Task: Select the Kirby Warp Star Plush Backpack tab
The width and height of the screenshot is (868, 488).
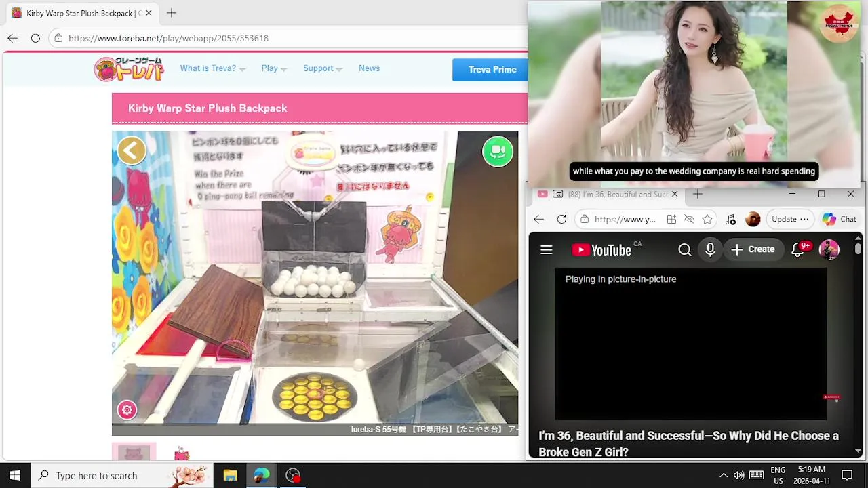Action: click(81, 13)
